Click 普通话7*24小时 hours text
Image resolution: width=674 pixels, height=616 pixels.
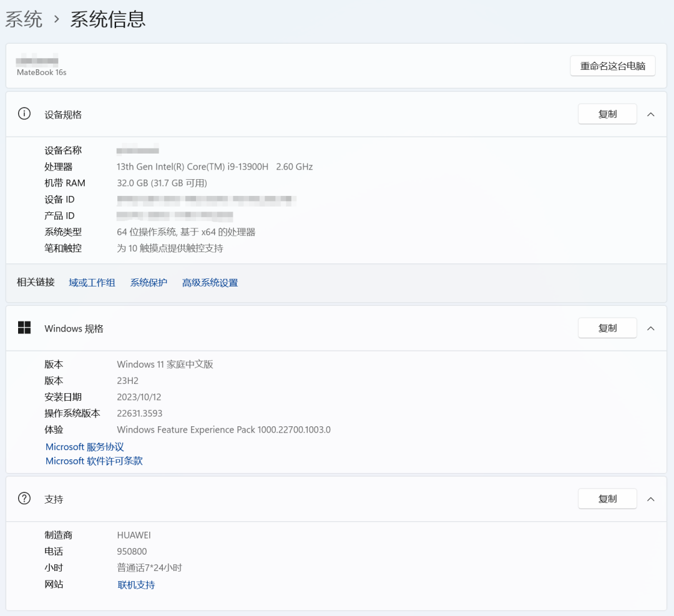[x=150, y=568]
